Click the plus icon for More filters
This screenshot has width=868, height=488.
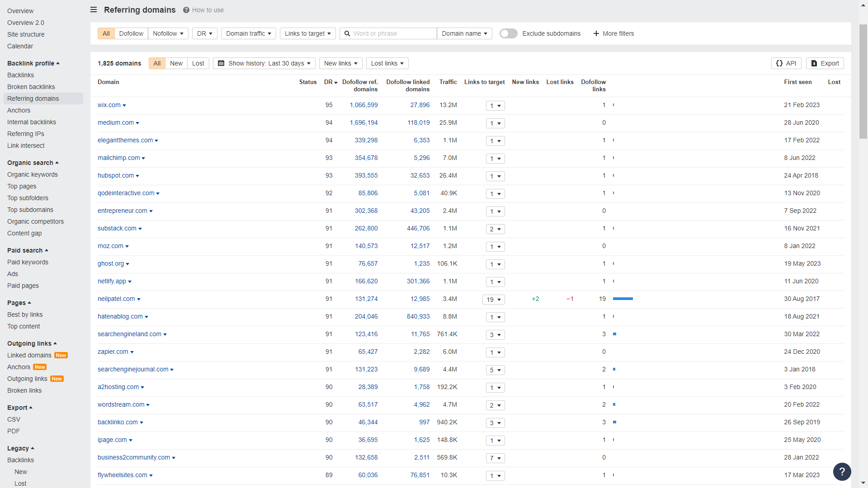pos(596,33)
